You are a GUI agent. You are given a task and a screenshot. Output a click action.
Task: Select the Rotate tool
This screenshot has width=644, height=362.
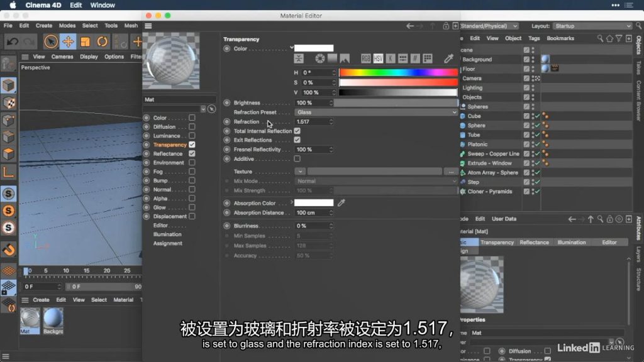tap(102, 41)
